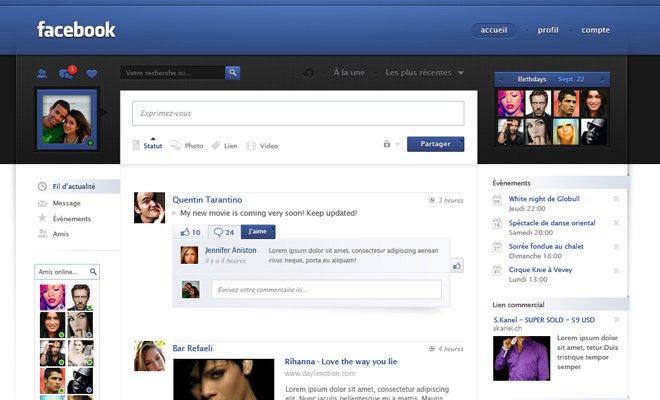This screenshot has width=660, height=400.
Task: Click the Votre recherche ici search field
Action: (x=173, y=72)
